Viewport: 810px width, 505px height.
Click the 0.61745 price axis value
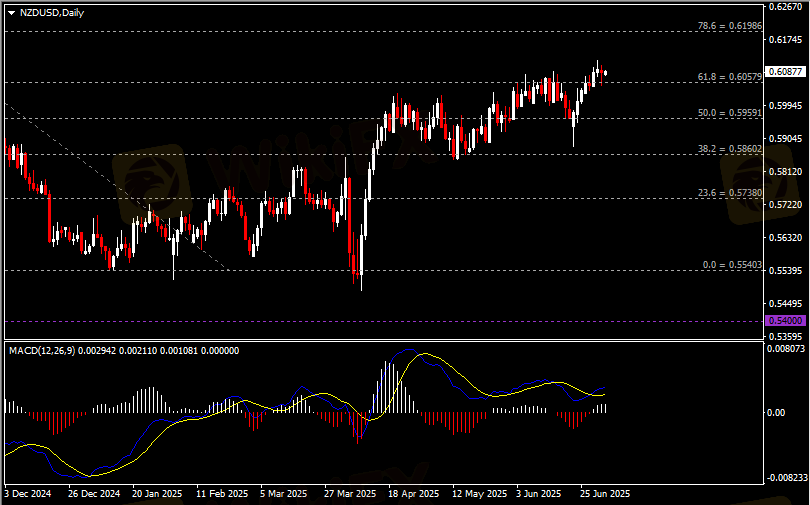(x=785, y=39)
